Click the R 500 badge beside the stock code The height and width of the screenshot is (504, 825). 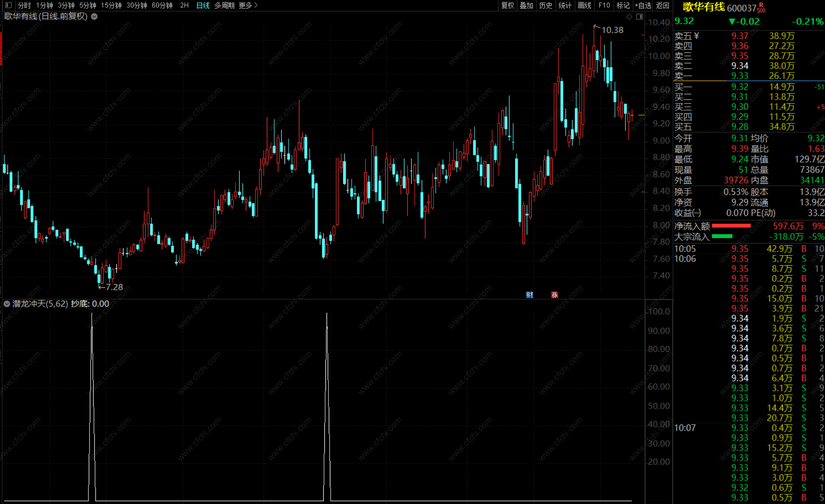coord(761,8)
